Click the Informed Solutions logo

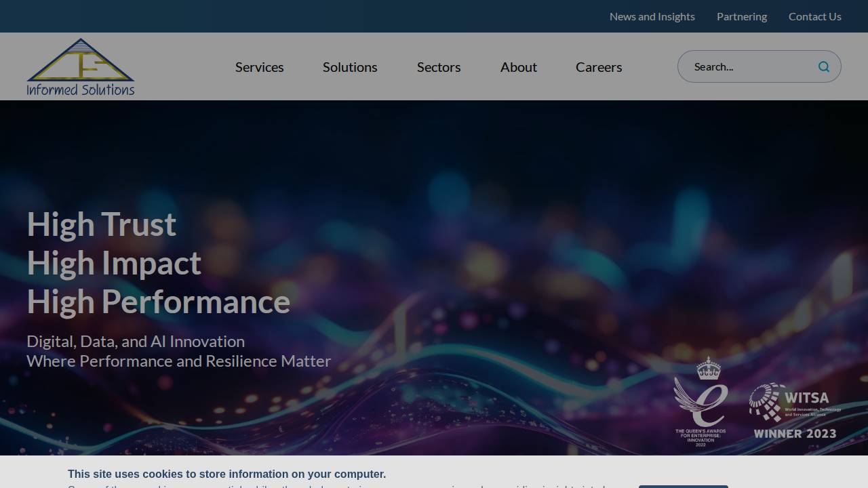80,66
